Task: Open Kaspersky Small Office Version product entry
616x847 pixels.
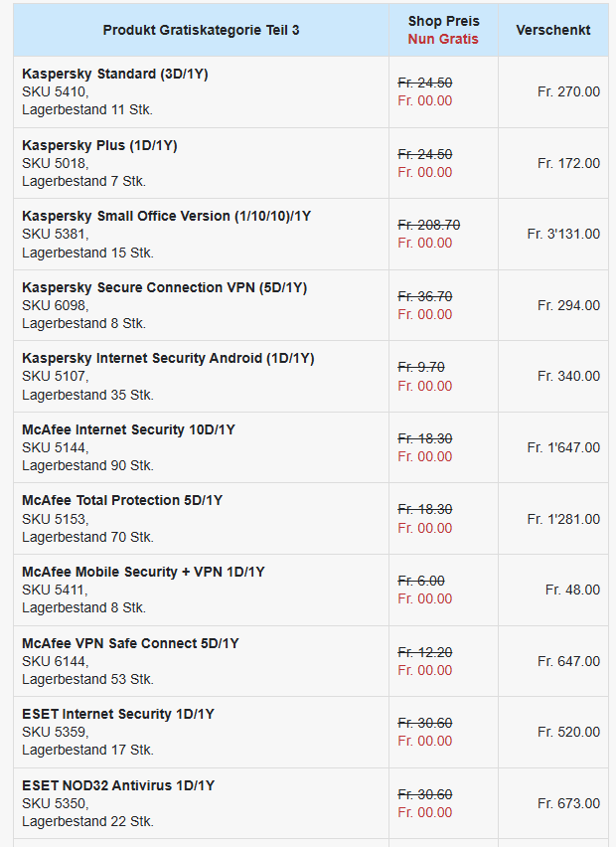Action: (166, 216)
